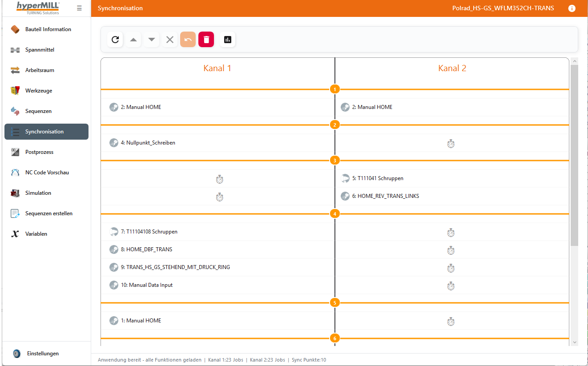Open the bar chart statistics button
Screen dimensions: 588x366
227,40
